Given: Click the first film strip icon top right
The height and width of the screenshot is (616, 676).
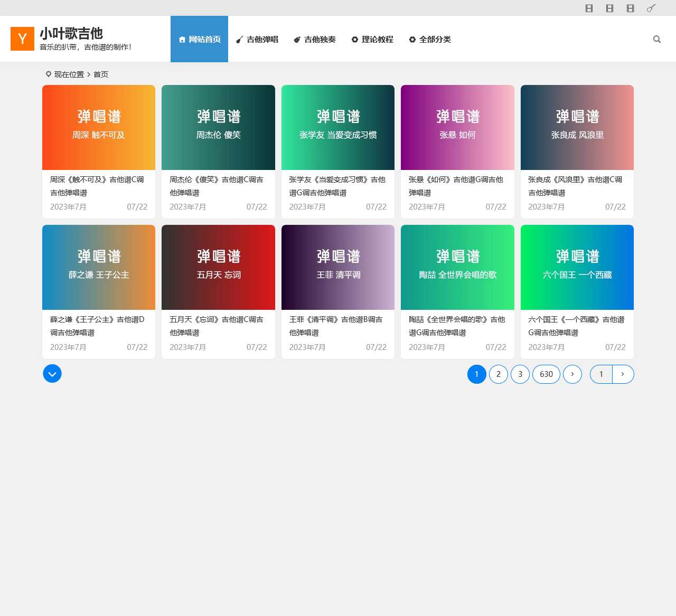Looking at the screenshot, I should click(589, 8).
